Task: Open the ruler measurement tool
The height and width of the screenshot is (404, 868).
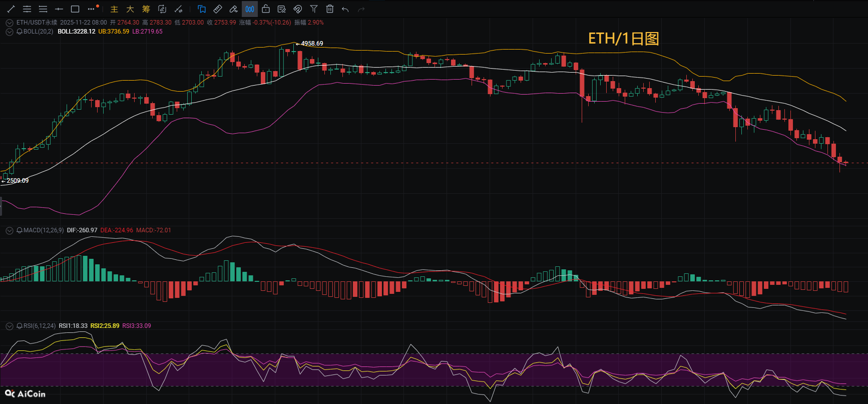Action: 218,9
